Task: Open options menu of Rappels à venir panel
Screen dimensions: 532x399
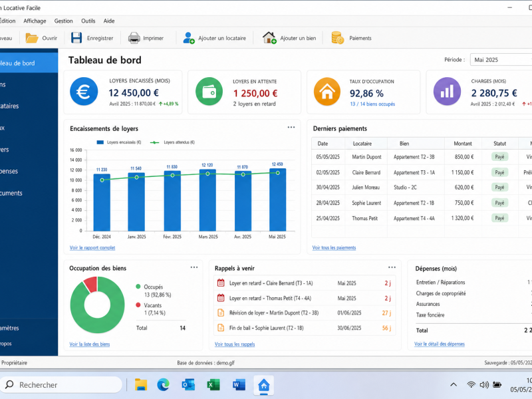Action: [x=392, y=267]
